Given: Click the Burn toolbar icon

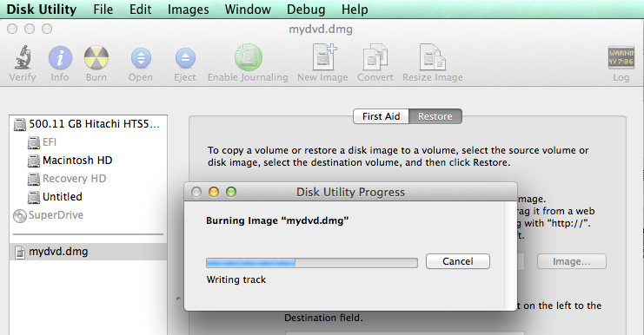Looking at the screenshot, I should coord(96,58).
